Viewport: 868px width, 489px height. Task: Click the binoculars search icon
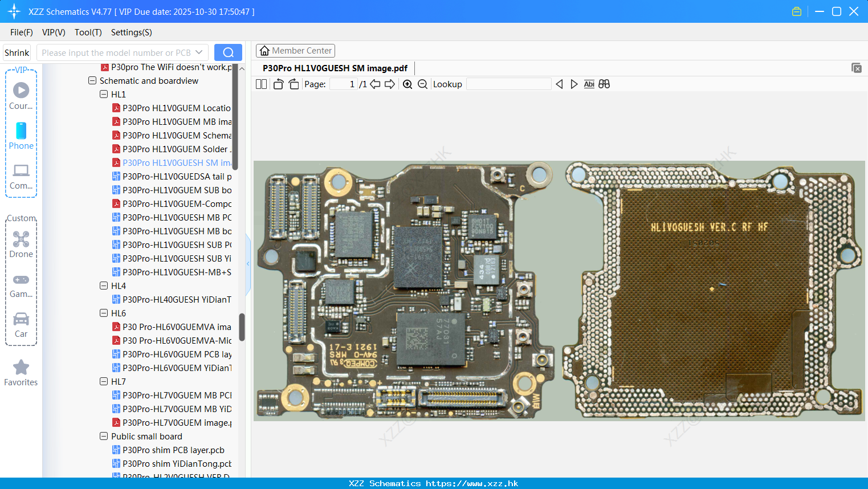(604, 84)
